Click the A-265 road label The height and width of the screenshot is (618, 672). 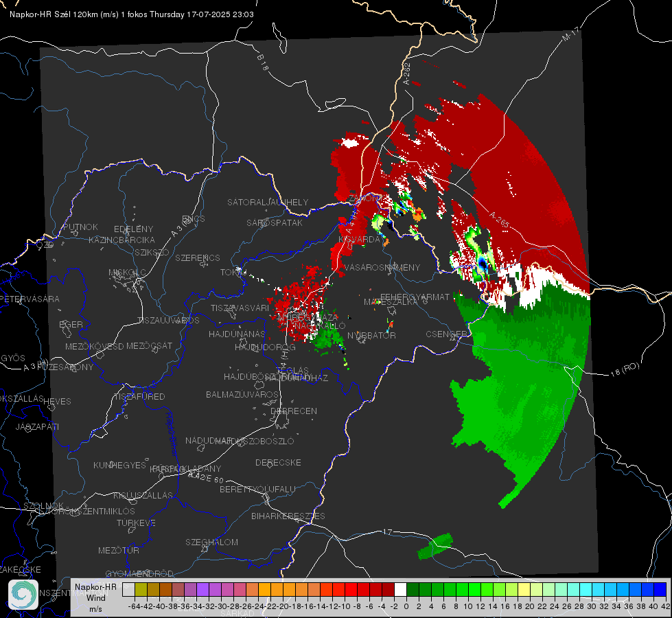coord(499,220)
